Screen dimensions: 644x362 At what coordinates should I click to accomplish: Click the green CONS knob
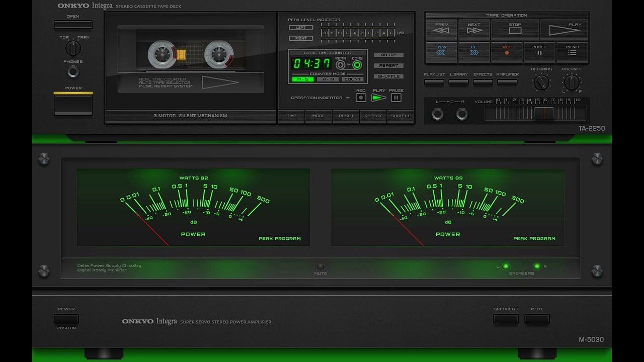point(357,65)
